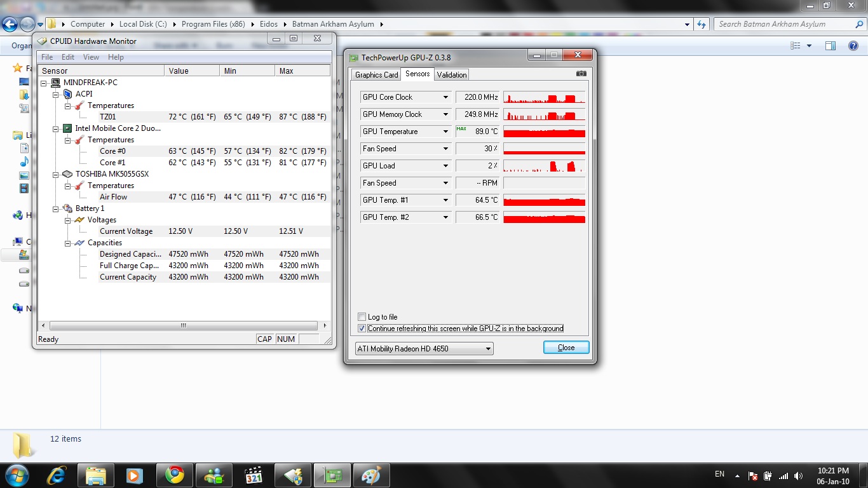Navigate to Local Disk (C:) breadcrumb
This screenshot has width=868, height=488.
(x=143, y=24)
